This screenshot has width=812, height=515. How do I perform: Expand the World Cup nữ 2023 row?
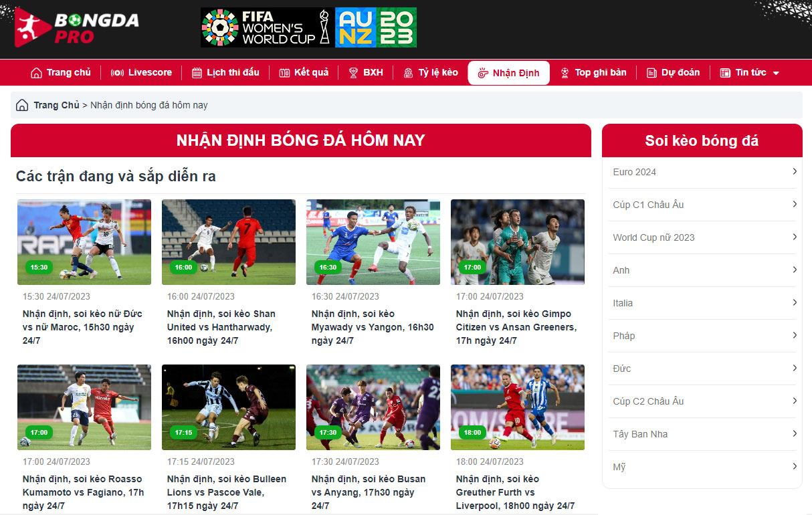pyautogui.click(x=702, y=237)
